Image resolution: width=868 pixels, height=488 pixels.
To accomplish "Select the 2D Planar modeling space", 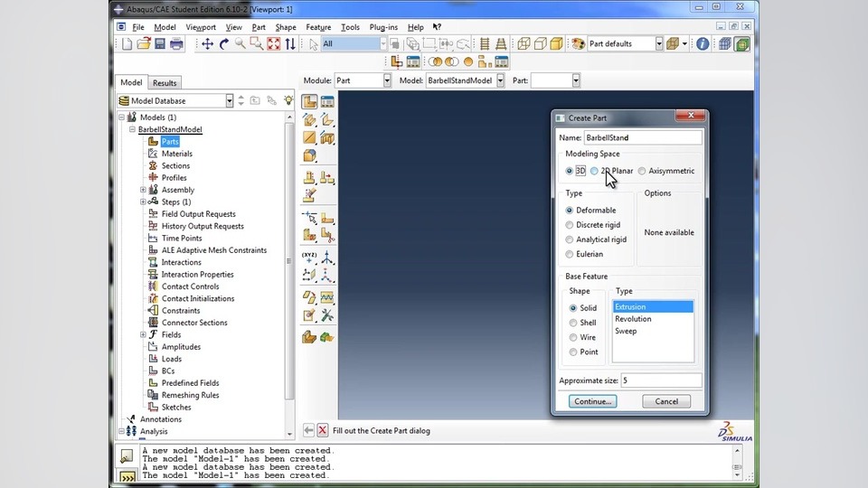I will pos(594,171).
